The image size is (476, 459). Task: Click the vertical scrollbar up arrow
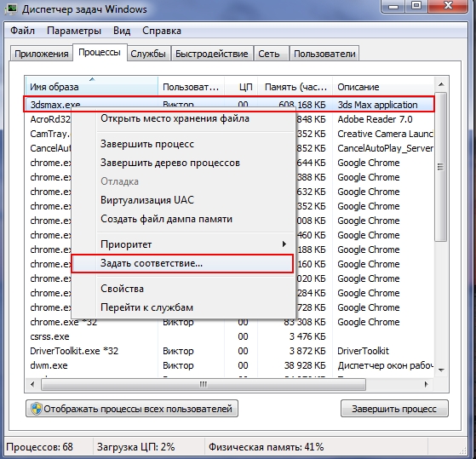[441, 84]
